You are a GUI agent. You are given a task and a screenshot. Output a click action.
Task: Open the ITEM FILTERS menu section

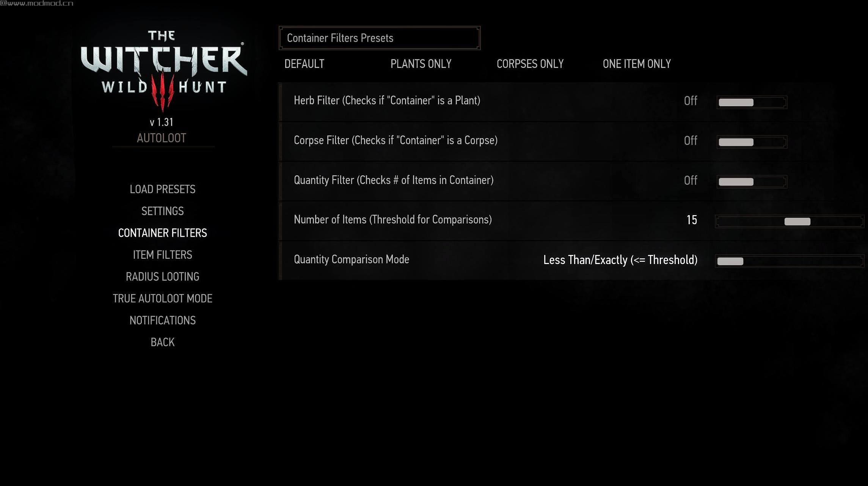pyautogui.click(x=162, y=255)
